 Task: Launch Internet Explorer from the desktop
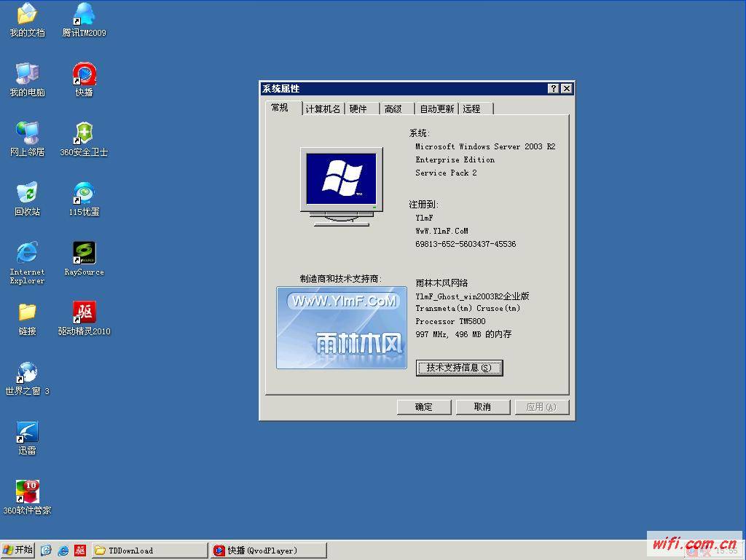point(27,263)
